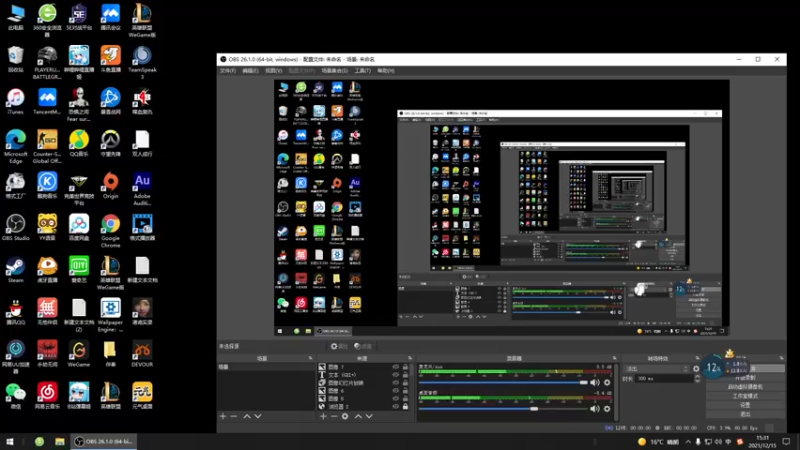Adjust the microphone/Aux volume slider handle
The width and height of the screenshot is (800, 450).
(x=584, y=382)
